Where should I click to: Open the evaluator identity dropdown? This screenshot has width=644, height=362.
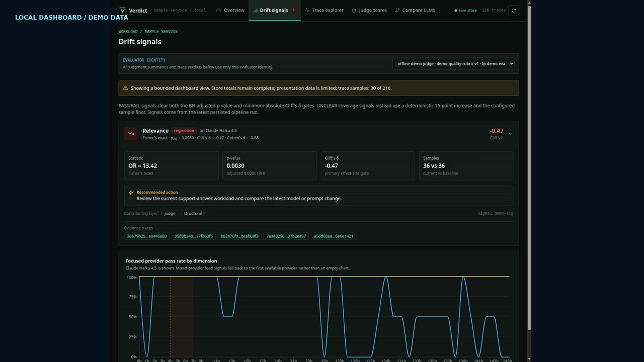click(x=454, y=63)
